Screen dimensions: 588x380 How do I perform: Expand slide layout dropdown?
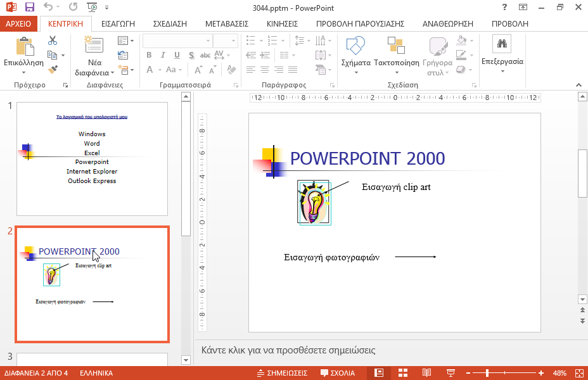pyautogui.click(x=132, y=41)
